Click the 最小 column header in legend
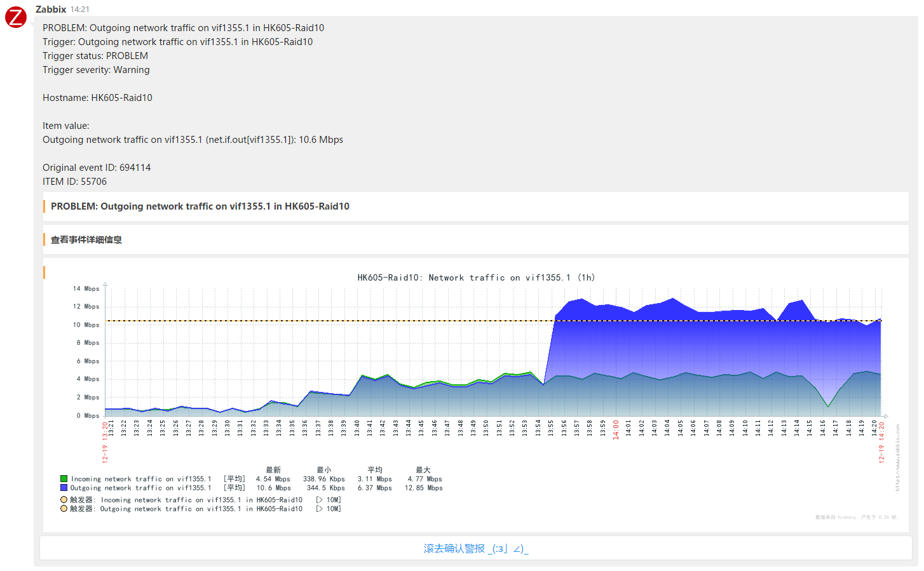 click(x=324, y=470)
